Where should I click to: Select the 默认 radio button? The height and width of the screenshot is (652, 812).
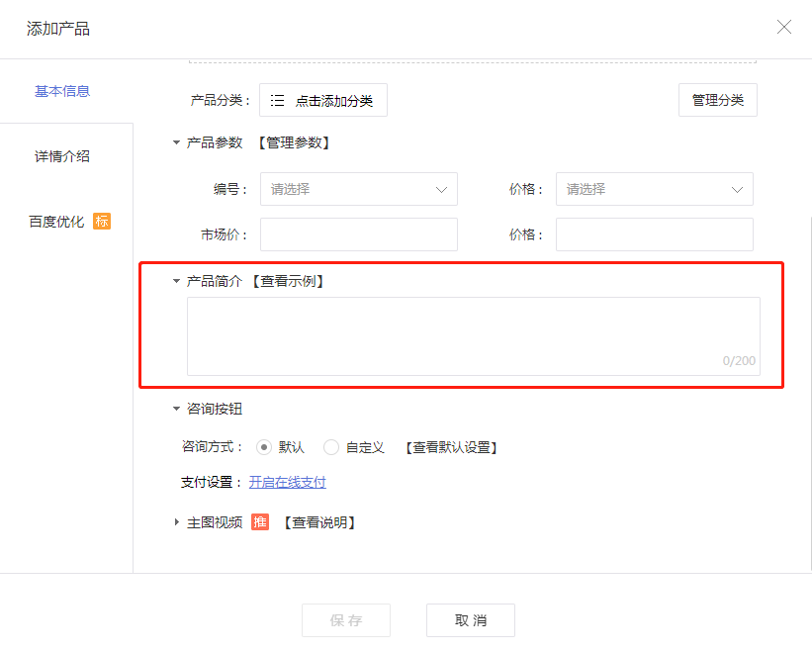[264, 447]
